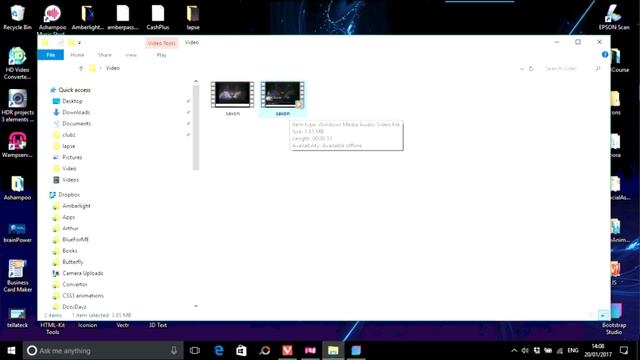
Task: Open the Play ribbon tab
Action: pos(162,55)
